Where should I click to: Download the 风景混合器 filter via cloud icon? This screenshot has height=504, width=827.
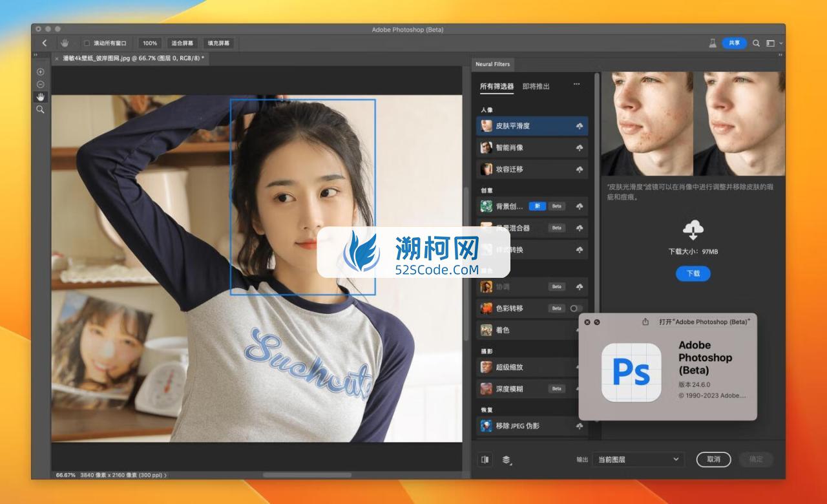click(580, 228)
